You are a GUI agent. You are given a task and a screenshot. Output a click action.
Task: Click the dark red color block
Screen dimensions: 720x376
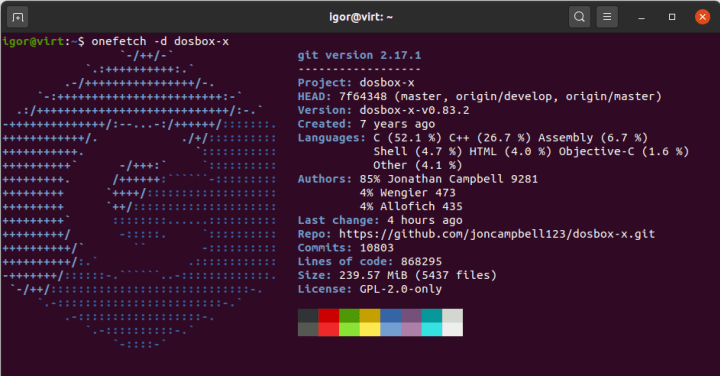pyautogui.click(x=329, y=315)
